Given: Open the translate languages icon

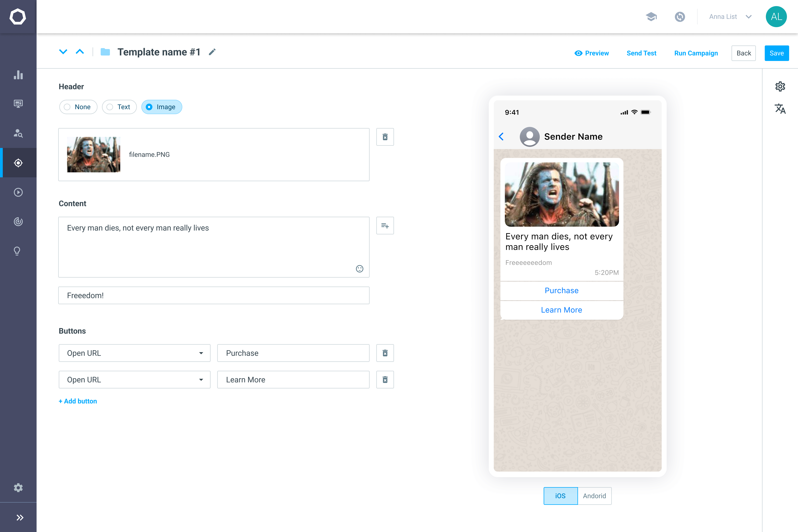Looking at the screenshot, I should coord(780,109).
